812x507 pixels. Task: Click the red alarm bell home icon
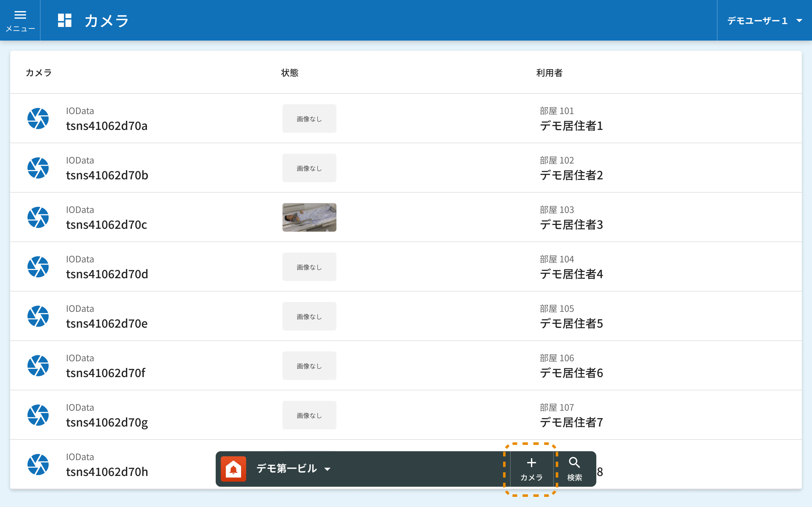[x=233, y=469]
